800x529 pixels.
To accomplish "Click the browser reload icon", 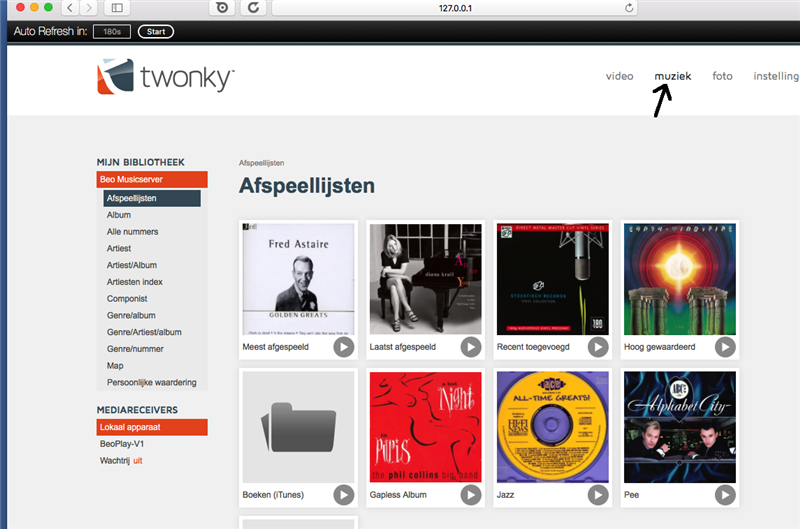I will [254, 8].
